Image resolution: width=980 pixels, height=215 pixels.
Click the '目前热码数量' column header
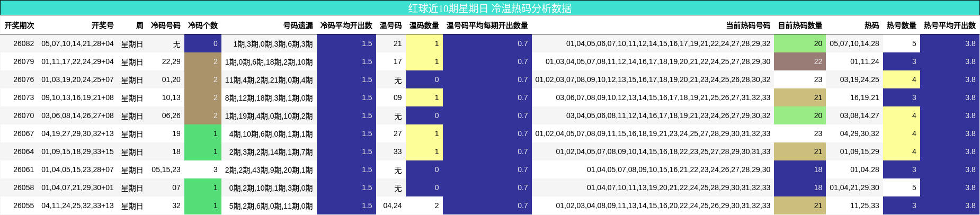pos(800,25)
